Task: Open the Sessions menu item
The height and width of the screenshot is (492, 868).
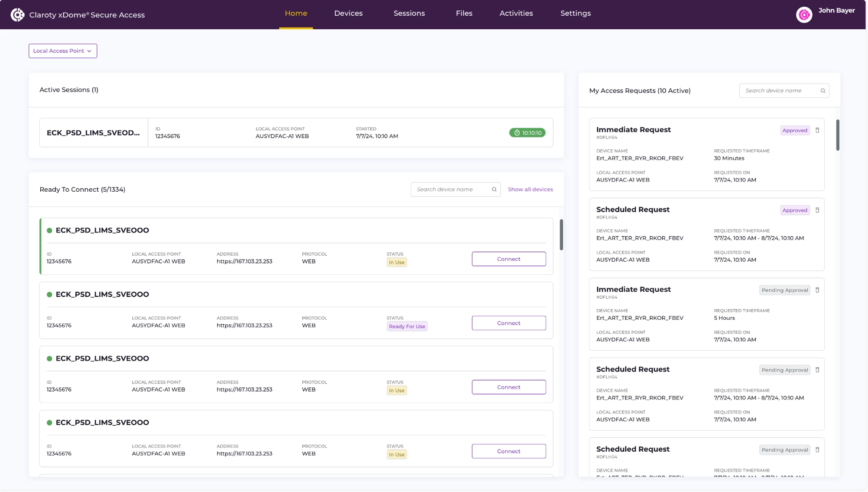Action: [409, 13]
